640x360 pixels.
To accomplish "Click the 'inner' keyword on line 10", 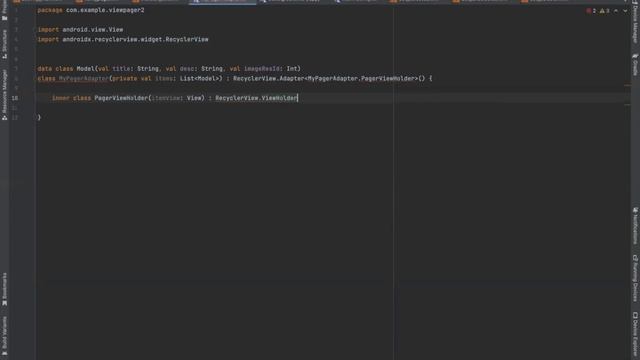I will tap(60, 98).
